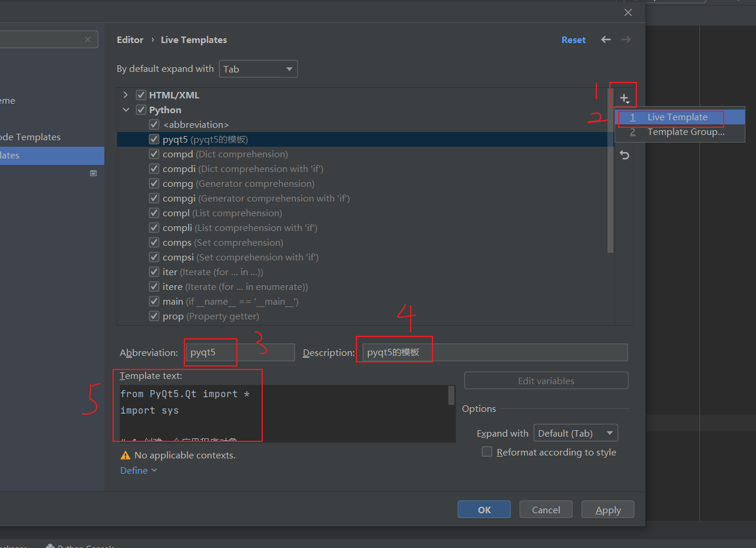Select the compl (List comprehension) row

click(365, 213)
